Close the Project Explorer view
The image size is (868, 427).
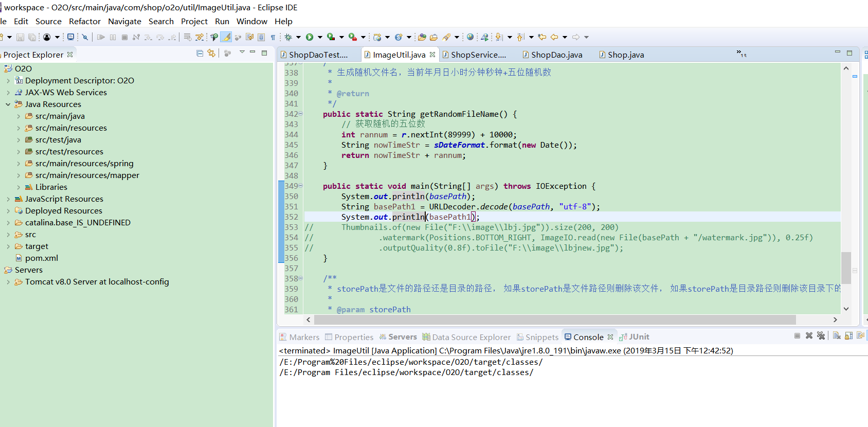click(70, 55)
